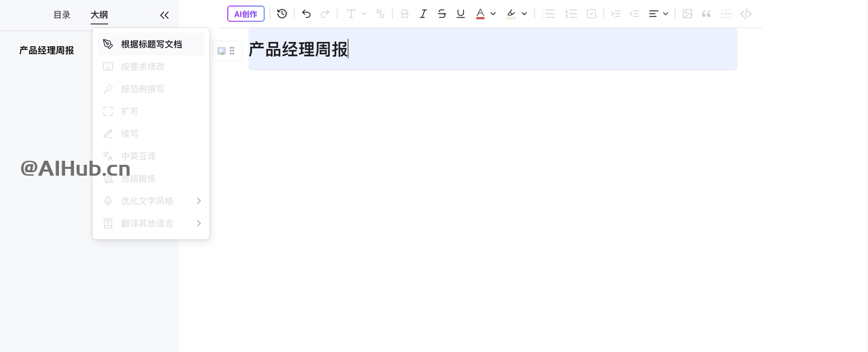Viewport: 868px width, 352px height.
Task: Expand the highlight color dropdown arrow
Action: (524, 14)
